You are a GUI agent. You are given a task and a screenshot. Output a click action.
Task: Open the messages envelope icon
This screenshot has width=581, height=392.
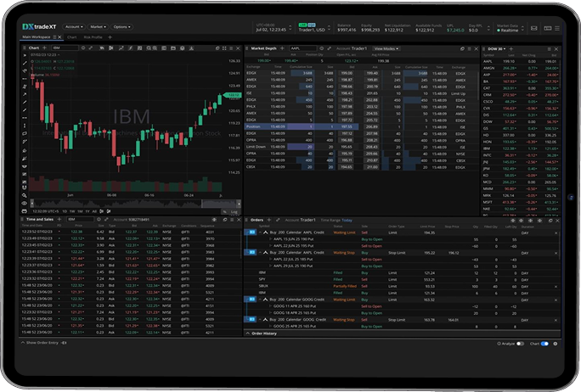534,28
